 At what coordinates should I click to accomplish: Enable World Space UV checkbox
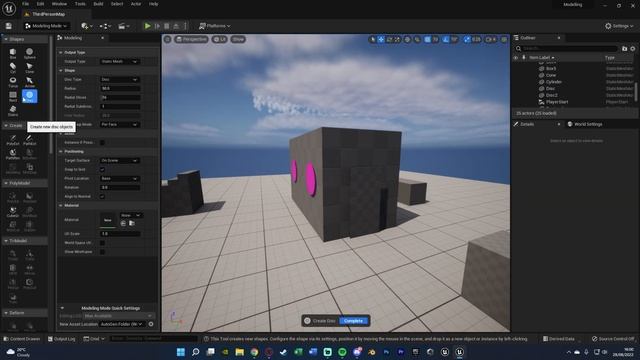[x=102, y=243]
